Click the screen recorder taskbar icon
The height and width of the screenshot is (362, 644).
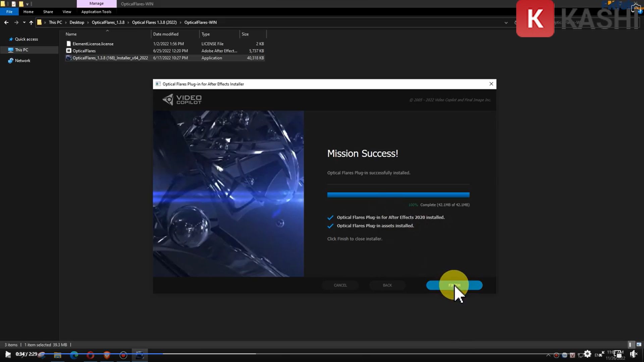(123, 355)
